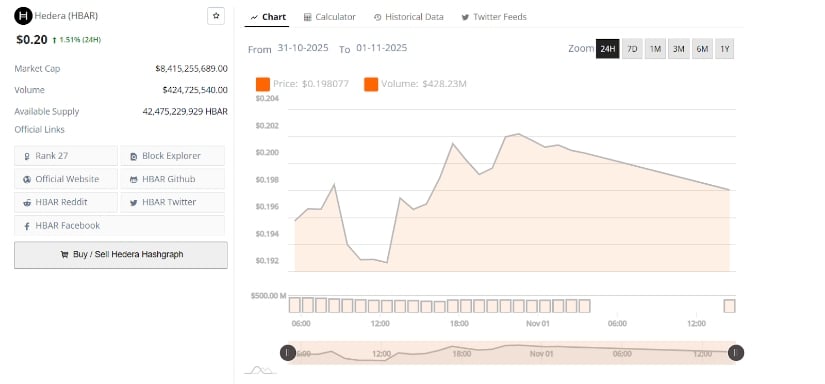Click the Market Cap value $8,415,255,689.00
The width and height of the screenshot is (825, 384).
tap(192, 68)
